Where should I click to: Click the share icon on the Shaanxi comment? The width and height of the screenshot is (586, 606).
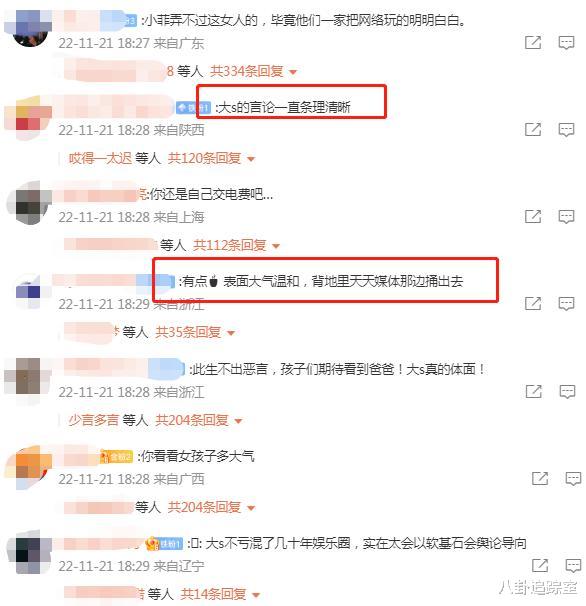pyautogui.click(x=533, y=129)
